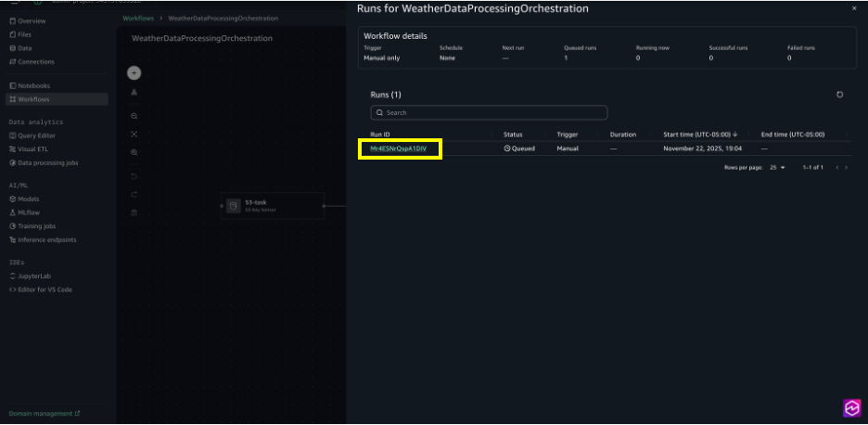
Task: Select the S3-task node on canvas
Action: click(273, 205)
